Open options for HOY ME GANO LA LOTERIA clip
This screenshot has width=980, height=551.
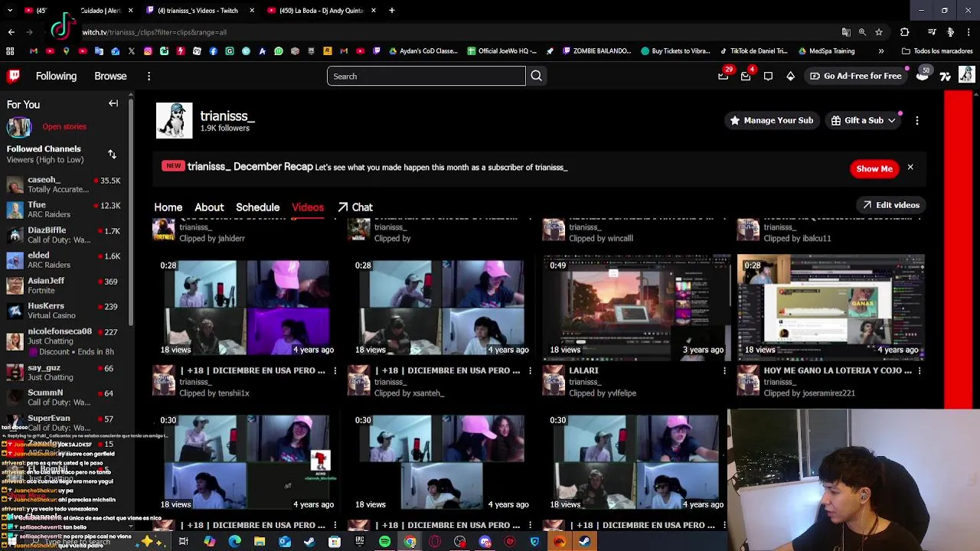[920, 370]
